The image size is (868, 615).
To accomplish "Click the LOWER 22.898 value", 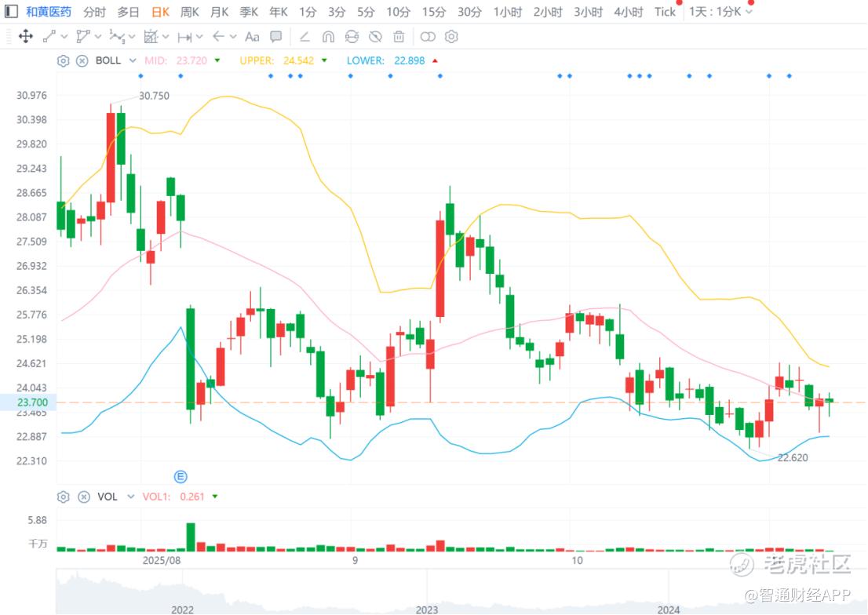I will [x=409, y=61].
